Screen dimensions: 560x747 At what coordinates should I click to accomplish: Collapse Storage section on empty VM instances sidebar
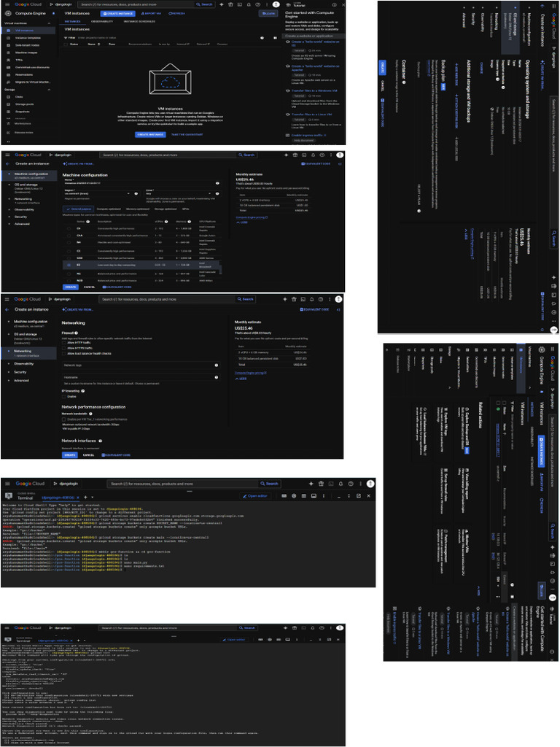point(49,90)
